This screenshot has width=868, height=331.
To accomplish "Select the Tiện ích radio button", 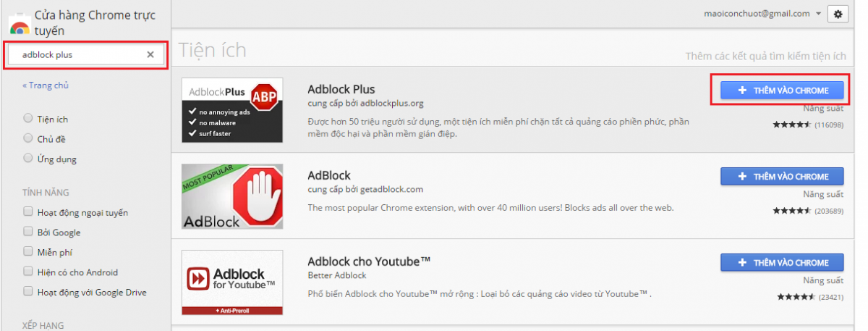I will [x=27, y=118].
